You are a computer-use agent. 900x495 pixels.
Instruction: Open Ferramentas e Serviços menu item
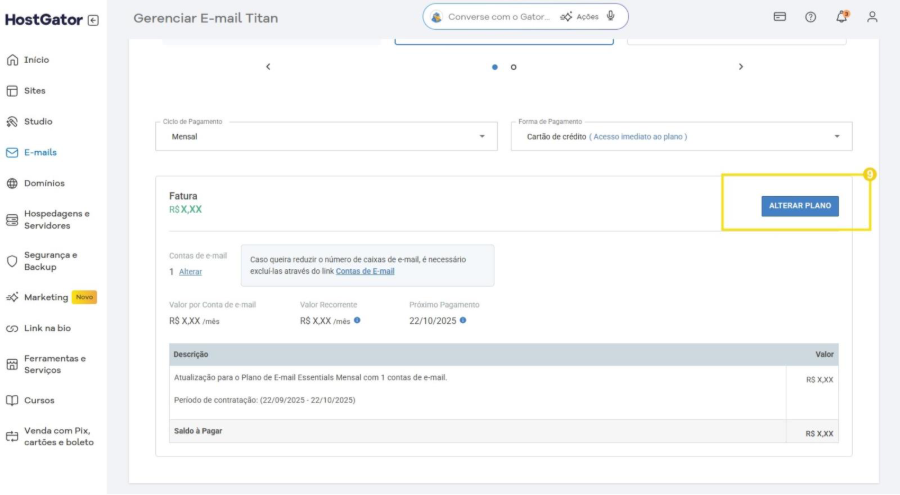click(53, 365)
